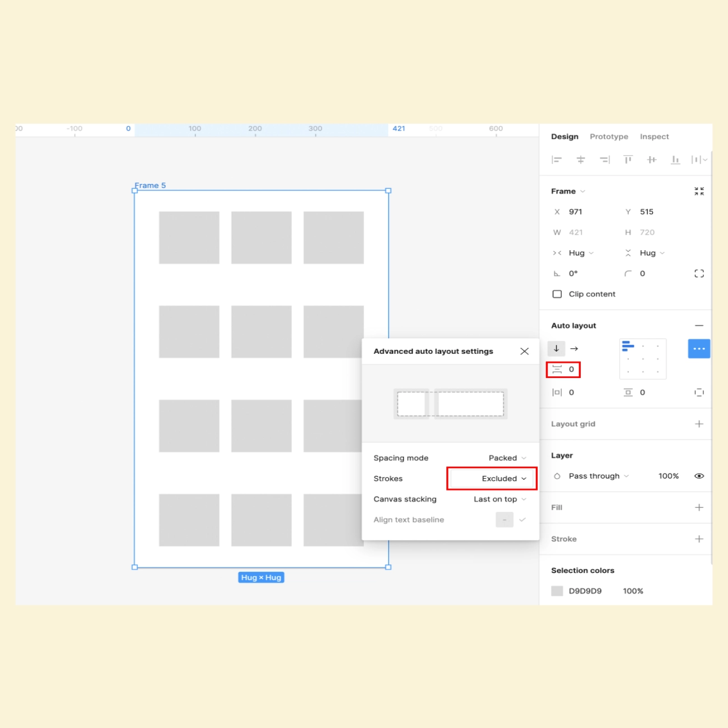Open the Spacing mode Packed dropdown
The width and height of the screenshot is (728, 728).
[x=507, y=458]
